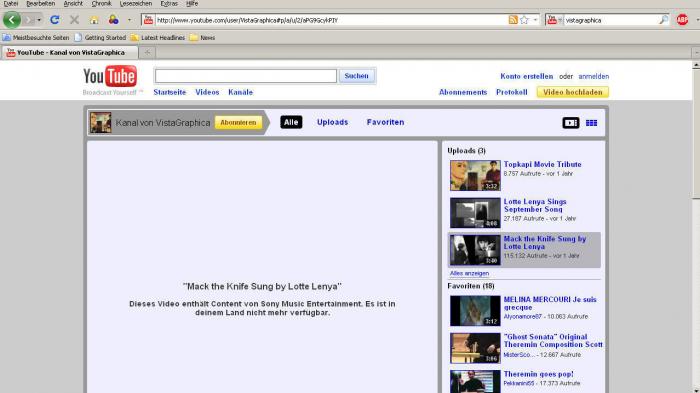Click Ghost Sonata Original Theremin Composition title
The width and height of the screenshot is (700, 393).
click(x=553, y=341)
